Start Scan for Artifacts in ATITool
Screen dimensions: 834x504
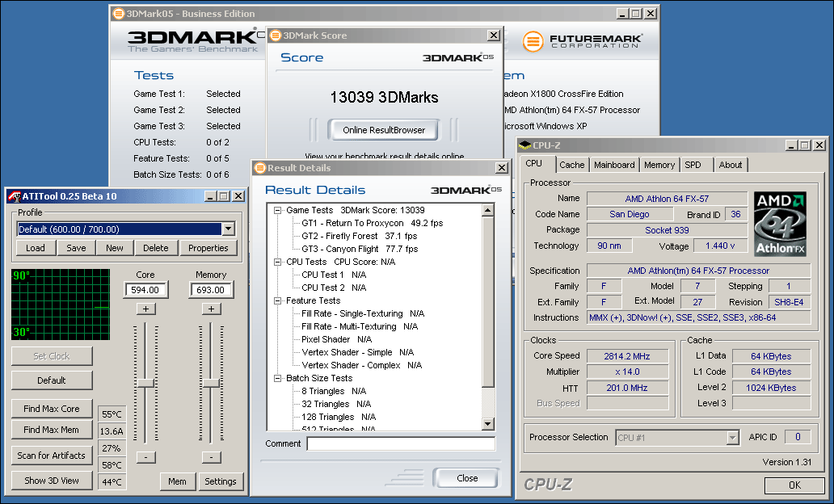click(x=52, y=455)
